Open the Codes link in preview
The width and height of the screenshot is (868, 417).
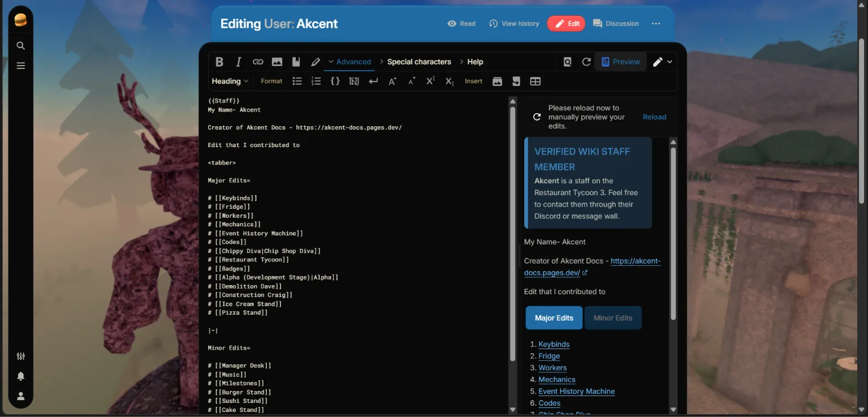(549, 403)
